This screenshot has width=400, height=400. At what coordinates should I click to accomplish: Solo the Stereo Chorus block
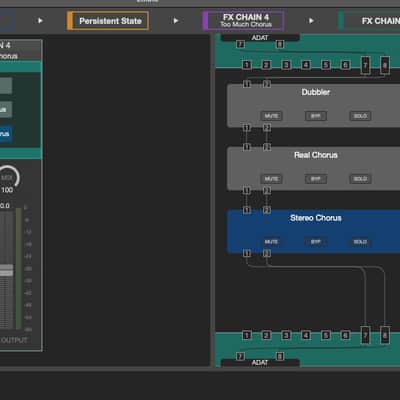pyautogui.click(x=360, y=242)
